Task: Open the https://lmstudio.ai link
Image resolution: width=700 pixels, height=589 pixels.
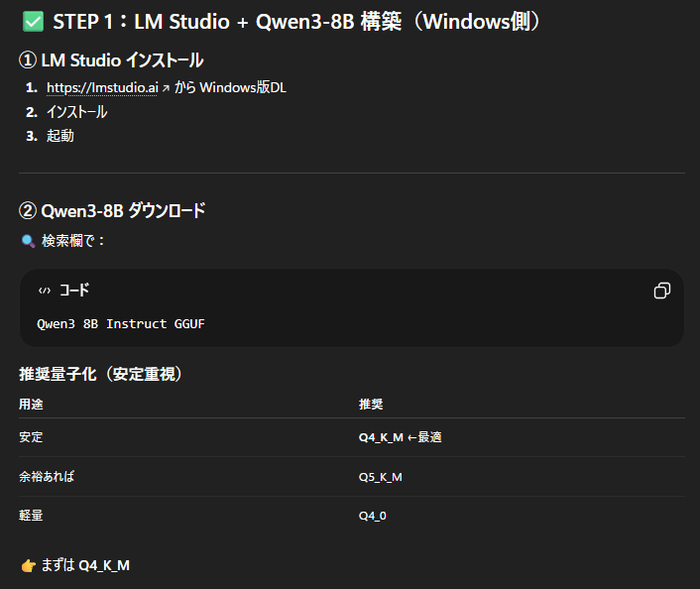Action: tap(102, 88)
